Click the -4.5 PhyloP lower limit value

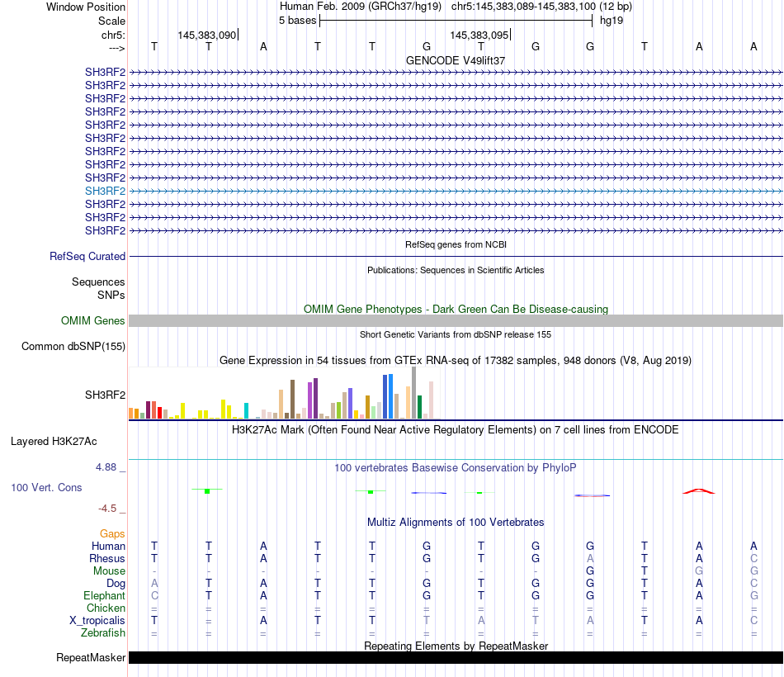pos(107,509)
